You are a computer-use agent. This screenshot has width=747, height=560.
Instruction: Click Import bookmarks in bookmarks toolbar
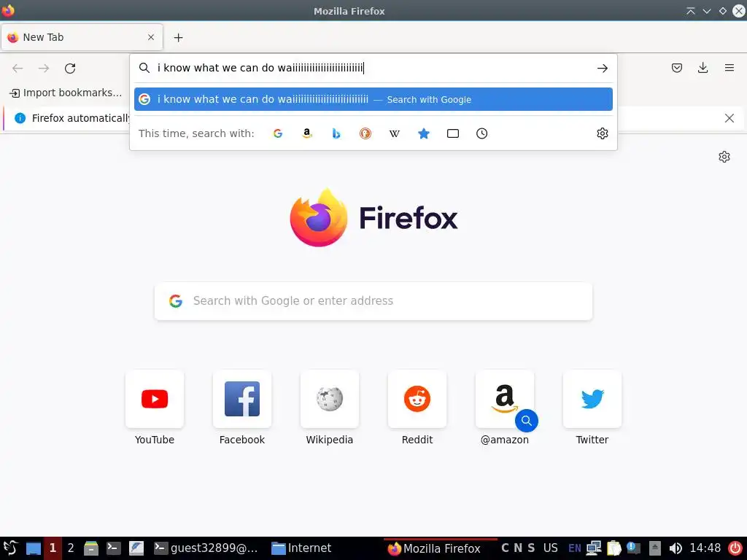click(x=66, y=93)
